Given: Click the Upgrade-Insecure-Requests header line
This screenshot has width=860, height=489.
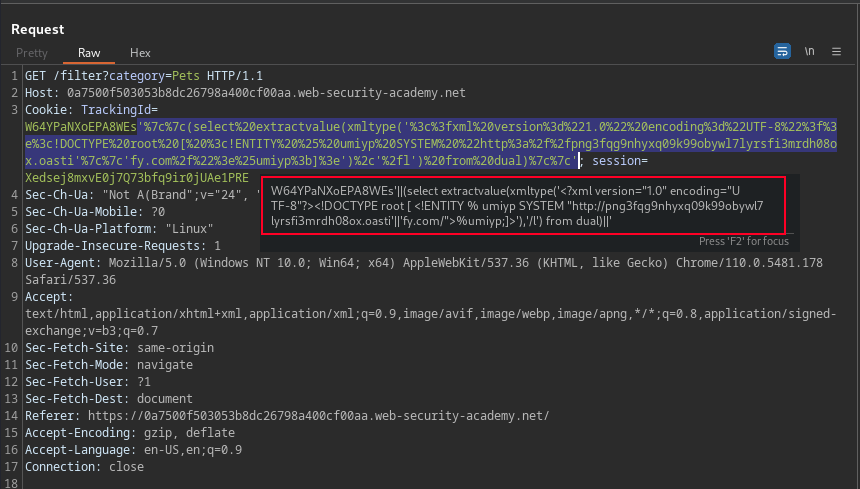Looking at the screenshot, I should coord(123,246).
